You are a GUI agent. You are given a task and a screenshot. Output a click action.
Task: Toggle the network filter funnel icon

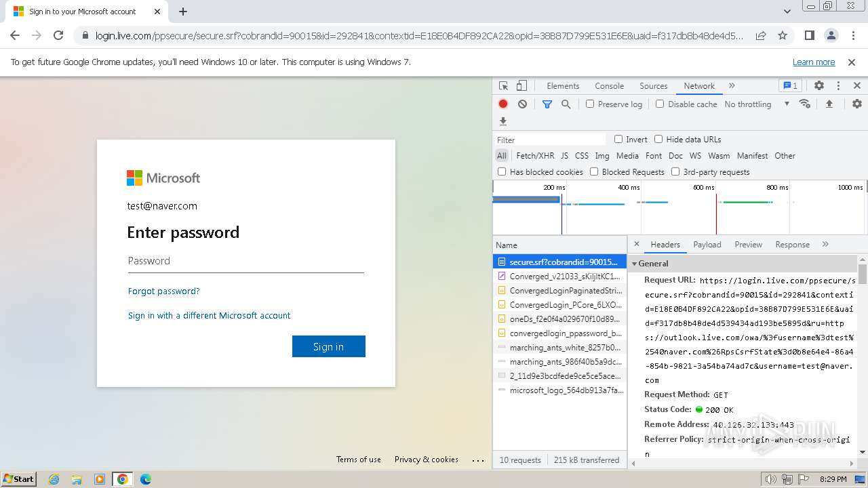click(547, 104)
